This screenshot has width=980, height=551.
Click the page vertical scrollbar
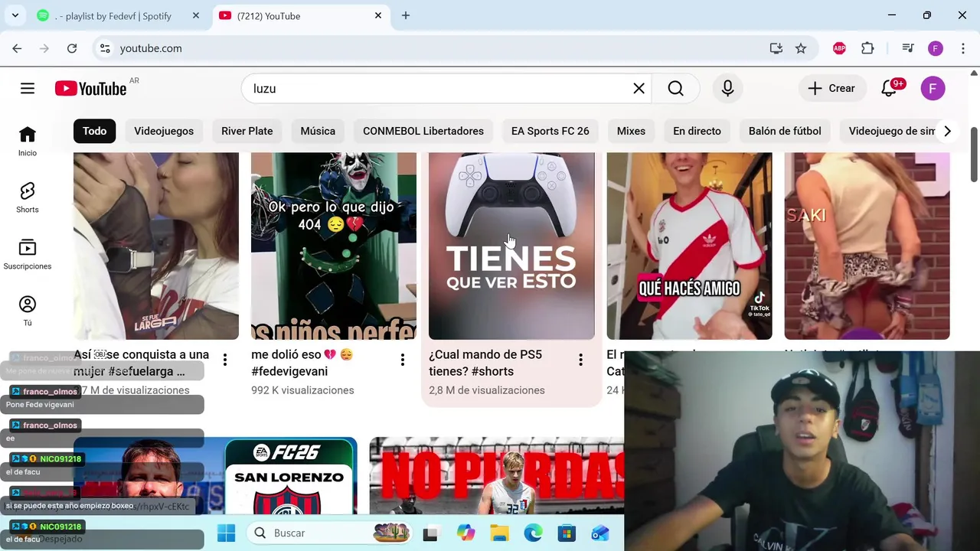tap(974, 153)
